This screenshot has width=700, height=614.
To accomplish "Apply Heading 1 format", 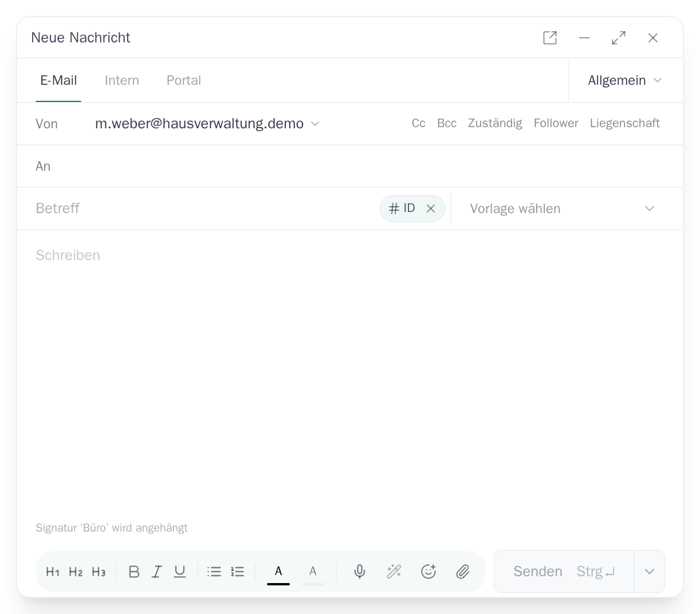I will click(53, 572).
